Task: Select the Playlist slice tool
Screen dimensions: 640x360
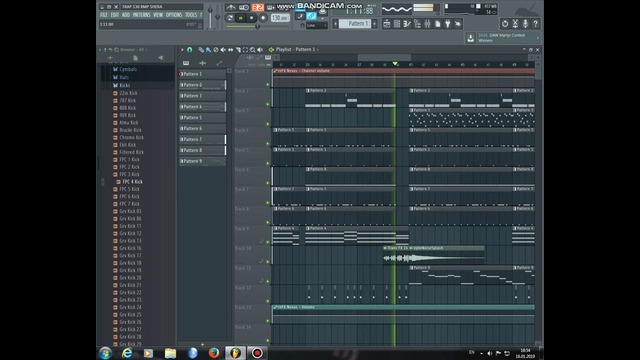Action: [238, 49]
